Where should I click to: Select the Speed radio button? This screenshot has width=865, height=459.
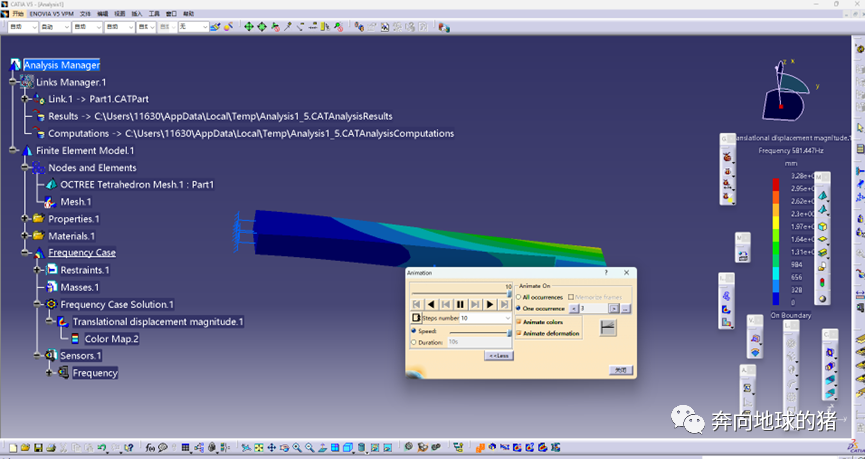pyautogui.click(x=414, y=331)
